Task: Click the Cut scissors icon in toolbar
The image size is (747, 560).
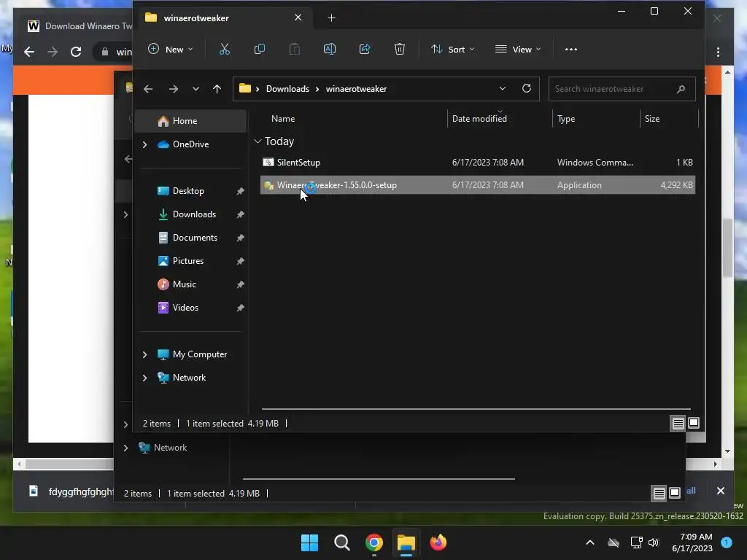Action: (225, 49)
